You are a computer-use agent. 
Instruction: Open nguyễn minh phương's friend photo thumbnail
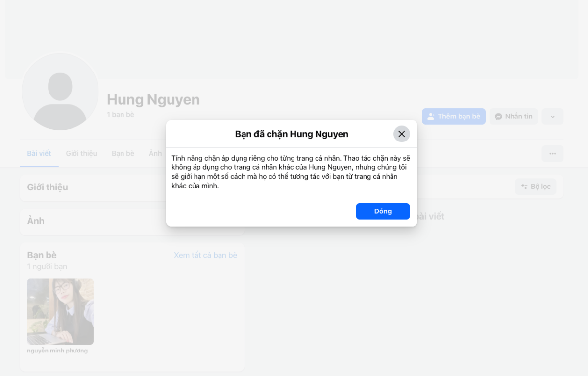pos(60,311)
